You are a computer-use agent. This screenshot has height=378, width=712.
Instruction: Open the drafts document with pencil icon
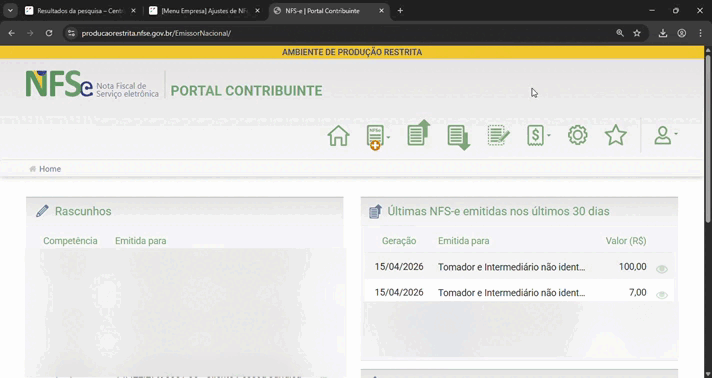click(499, 135)
